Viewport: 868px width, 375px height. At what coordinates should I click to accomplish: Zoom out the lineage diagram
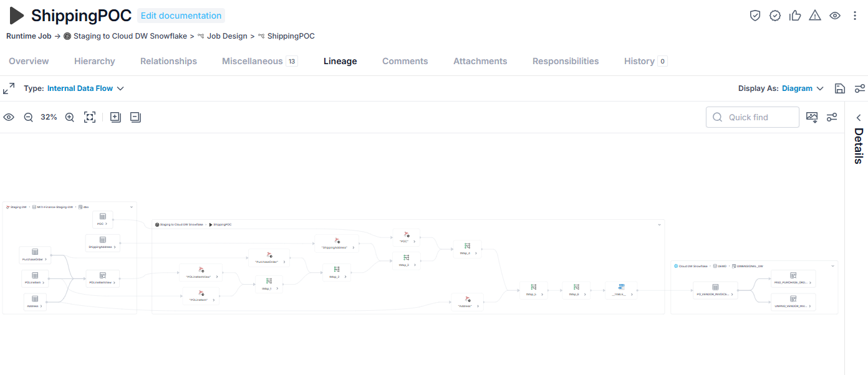tap(29, 117)
